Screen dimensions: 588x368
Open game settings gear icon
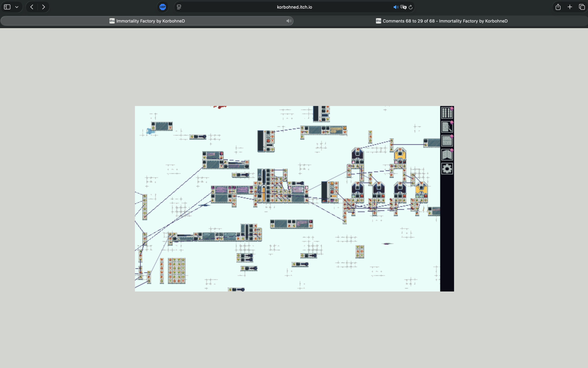pos(447,169)
